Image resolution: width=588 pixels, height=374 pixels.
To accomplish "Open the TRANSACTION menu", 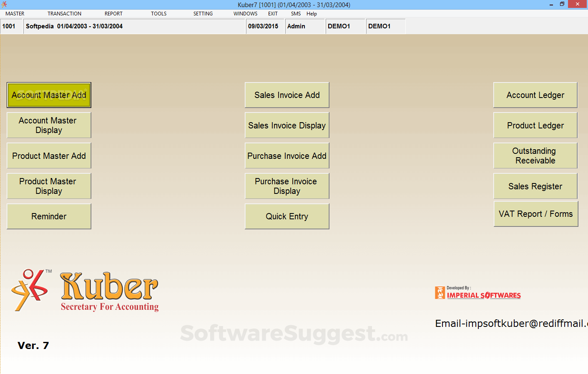I will pos(64,13).
